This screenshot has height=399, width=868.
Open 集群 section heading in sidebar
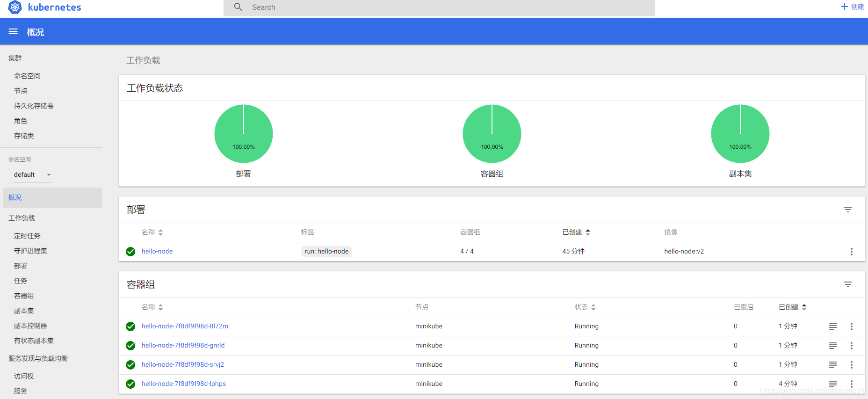pyautogui.click(x=15, y=58)
